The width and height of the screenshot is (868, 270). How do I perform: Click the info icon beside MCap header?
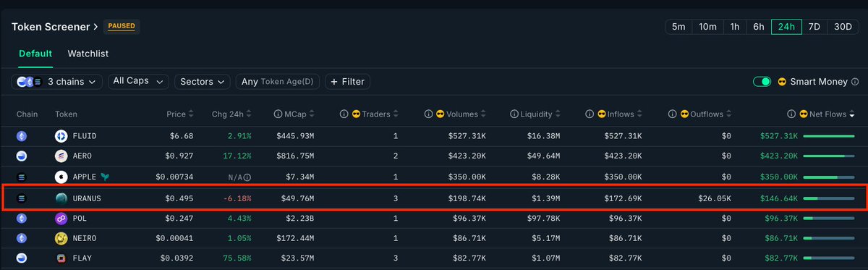tap(278, 114)
